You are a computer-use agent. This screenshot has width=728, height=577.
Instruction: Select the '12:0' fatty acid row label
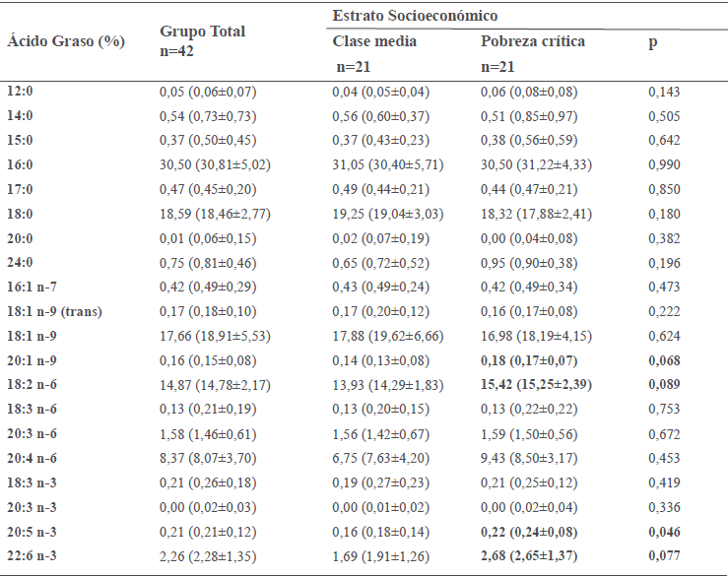click(x=20, y=92)
